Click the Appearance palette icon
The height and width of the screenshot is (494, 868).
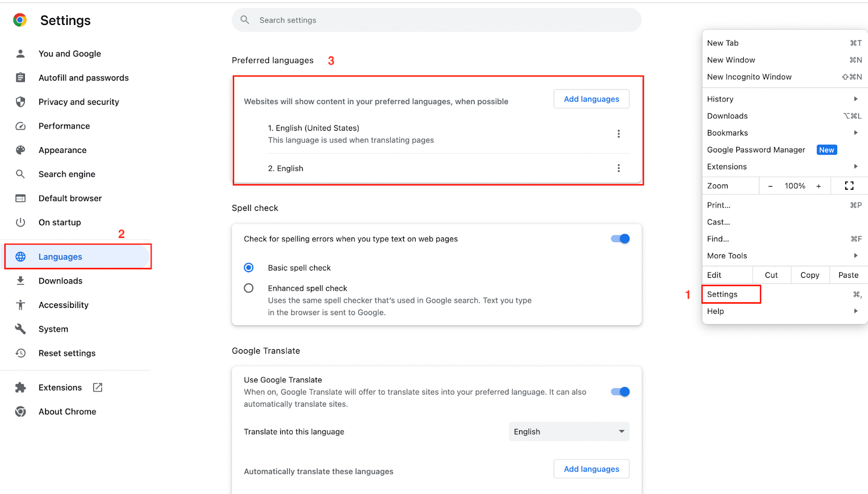pos(21,150)
